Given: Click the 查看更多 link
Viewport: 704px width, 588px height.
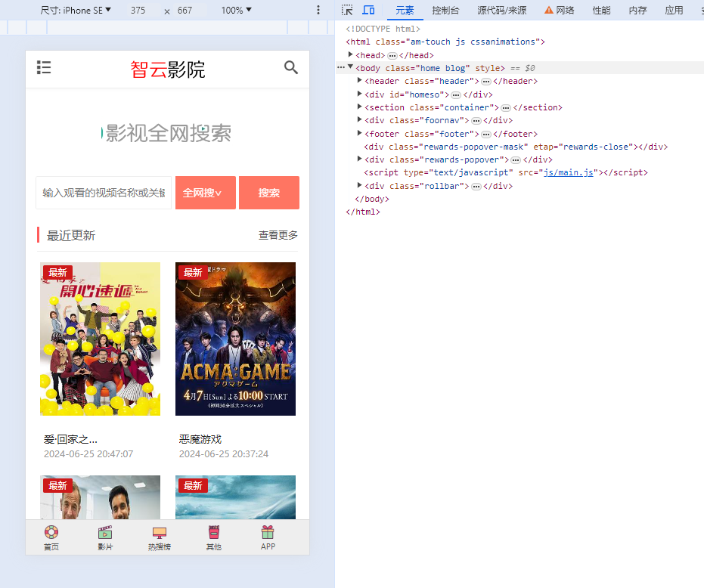Looking at the screenshot, I should pos(278,235).
